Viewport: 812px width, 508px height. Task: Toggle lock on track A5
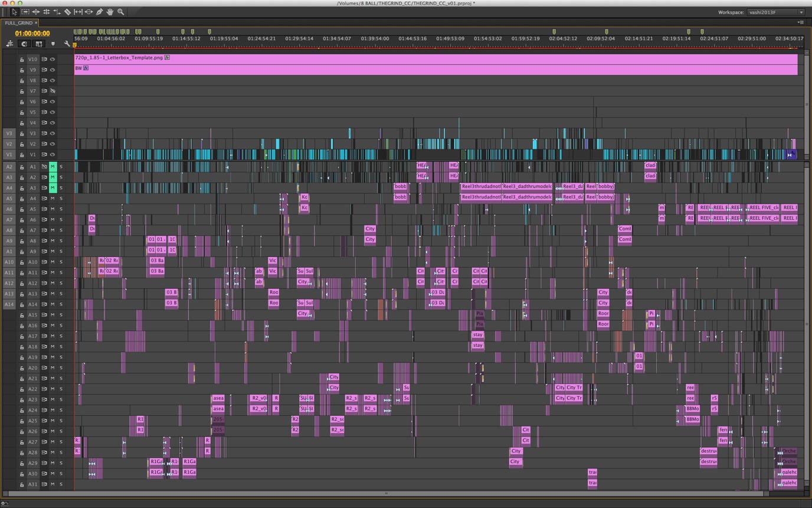(x=22, y=209)
